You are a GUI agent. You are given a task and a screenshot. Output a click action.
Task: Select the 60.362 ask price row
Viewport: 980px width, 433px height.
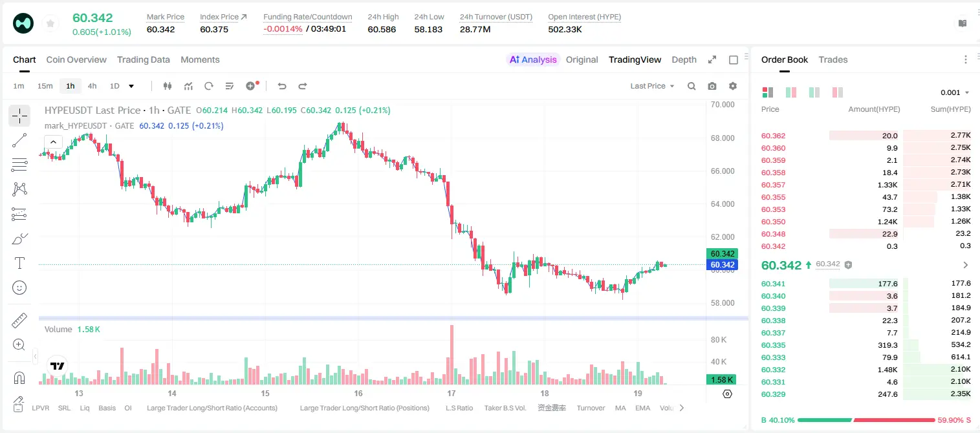[866, 136]
